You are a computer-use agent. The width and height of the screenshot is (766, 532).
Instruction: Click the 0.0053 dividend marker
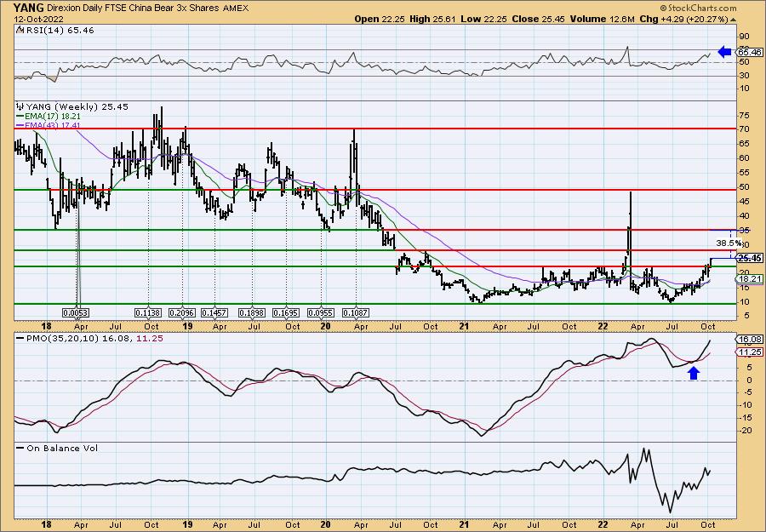click(x=76, y=312)
